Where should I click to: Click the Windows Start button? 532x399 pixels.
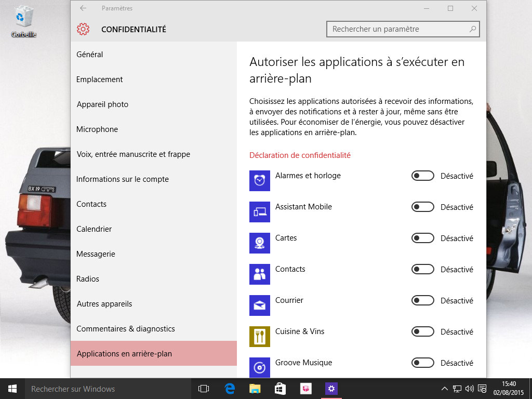pyautogui.click(x=12, y=389)
